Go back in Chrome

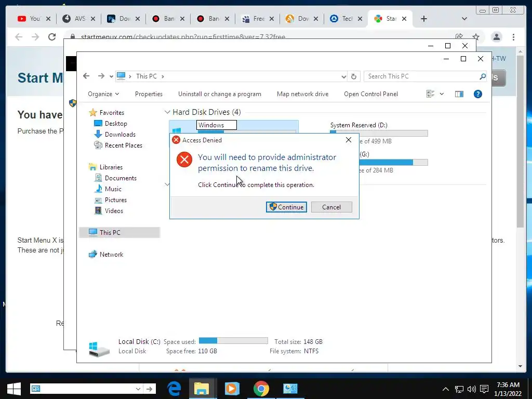[19, 37]
